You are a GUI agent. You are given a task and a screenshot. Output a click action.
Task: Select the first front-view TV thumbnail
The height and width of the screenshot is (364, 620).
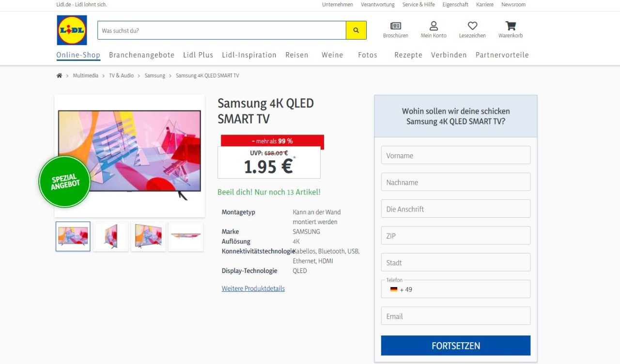pyautogui.click(x=73, y=236)
